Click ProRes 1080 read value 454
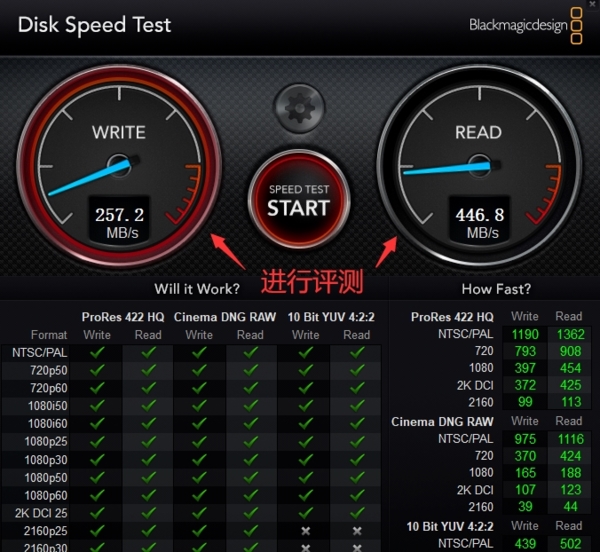This screenshot has height=552, width=600. click(571, 368)
